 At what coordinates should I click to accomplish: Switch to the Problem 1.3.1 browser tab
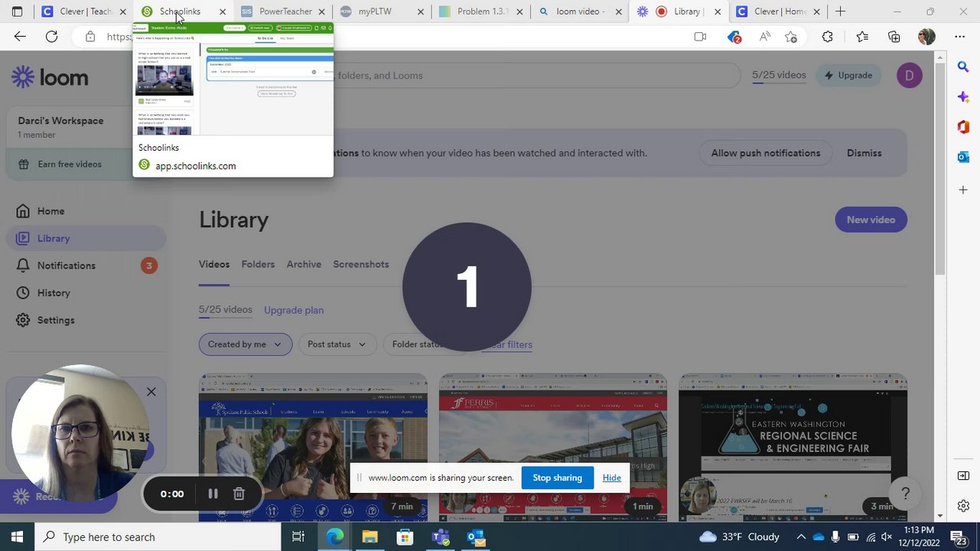tap(480, 11)
